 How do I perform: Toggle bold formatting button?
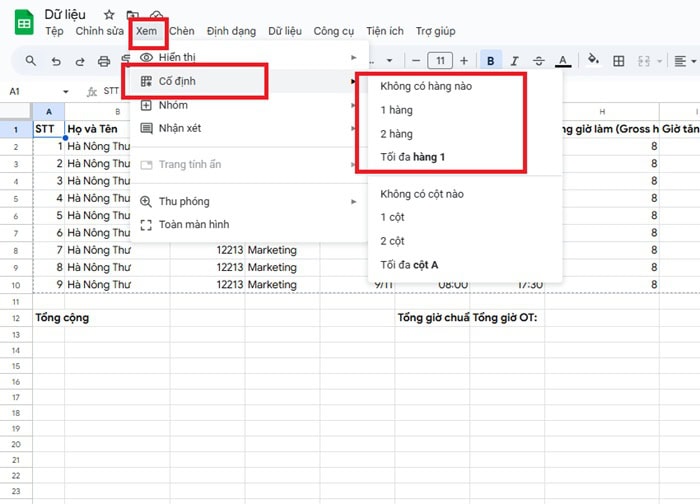pyautogui.click(x=491, y=61)
